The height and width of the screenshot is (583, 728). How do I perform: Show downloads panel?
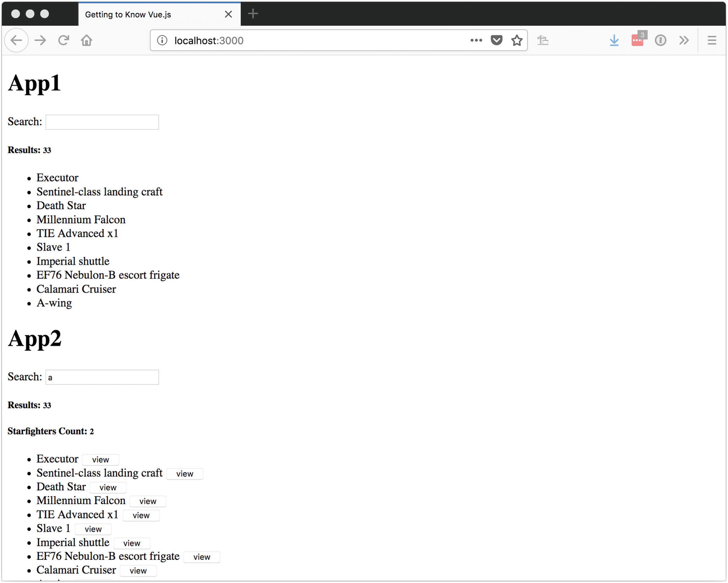point(614,40)
